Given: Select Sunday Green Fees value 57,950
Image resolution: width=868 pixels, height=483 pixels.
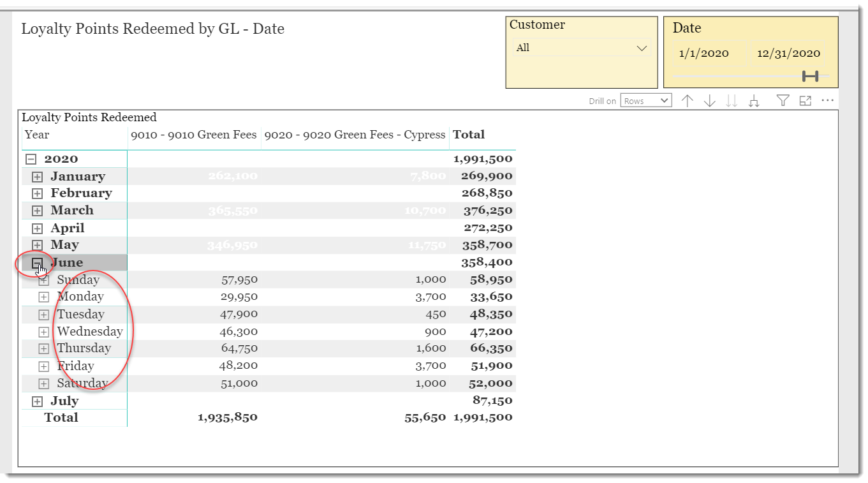Looking at the screenshot, I should (x=240, y=279).
